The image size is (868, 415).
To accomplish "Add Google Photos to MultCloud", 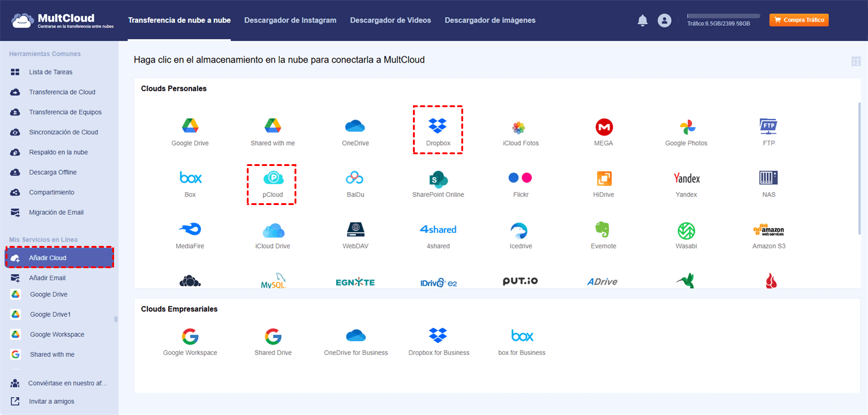I will point(686,127).
